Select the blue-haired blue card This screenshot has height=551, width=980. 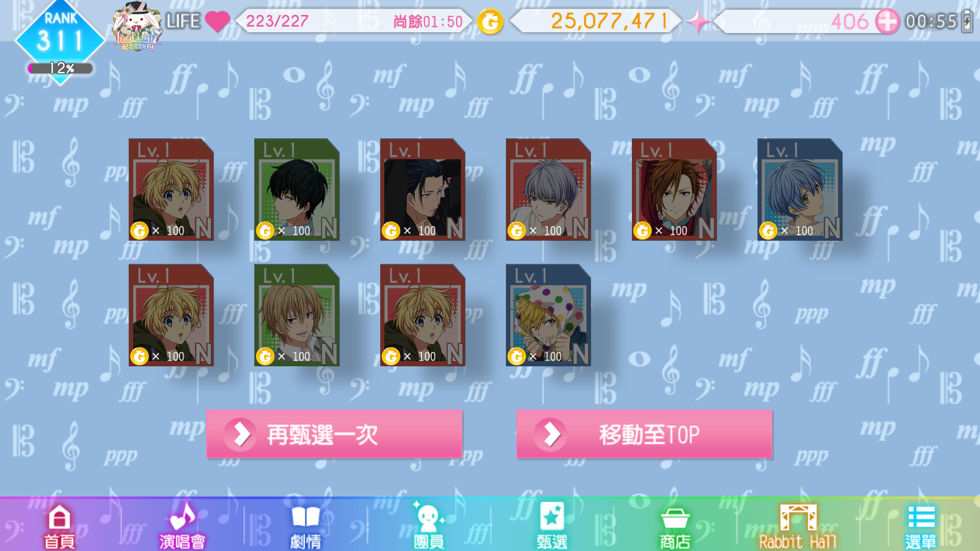(x=800, y=189)
